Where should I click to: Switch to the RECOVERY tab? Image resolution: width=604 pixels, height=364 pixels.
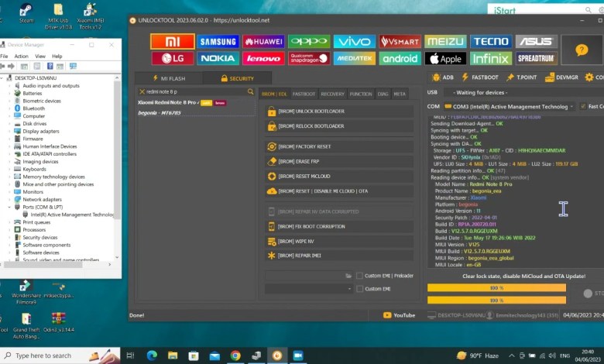tap(332, 94)
